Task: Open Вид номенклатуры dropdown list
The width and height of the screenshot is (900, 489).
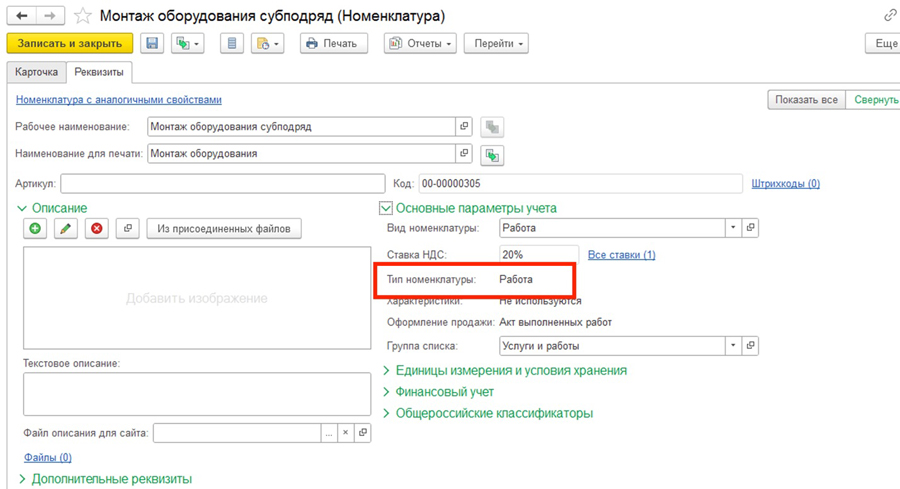Action: coord(733,228)
